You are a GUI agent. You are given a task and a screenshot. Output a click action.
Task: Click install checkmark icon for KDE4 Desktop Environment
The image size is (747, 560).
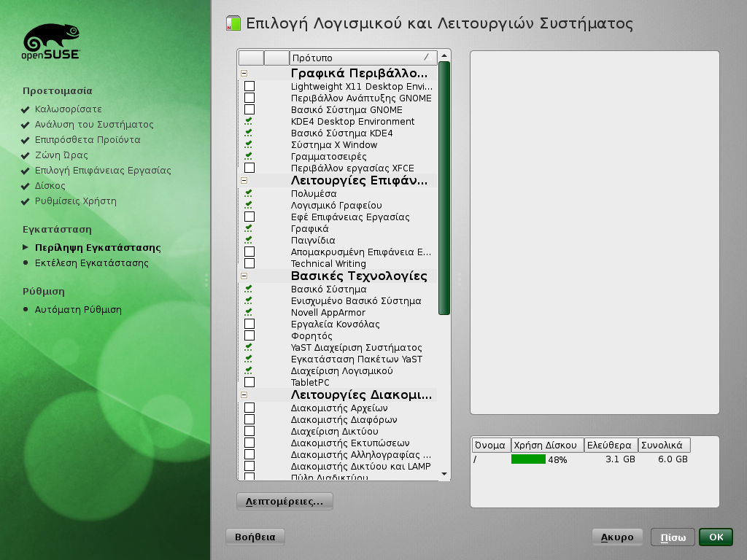point(248,122)
